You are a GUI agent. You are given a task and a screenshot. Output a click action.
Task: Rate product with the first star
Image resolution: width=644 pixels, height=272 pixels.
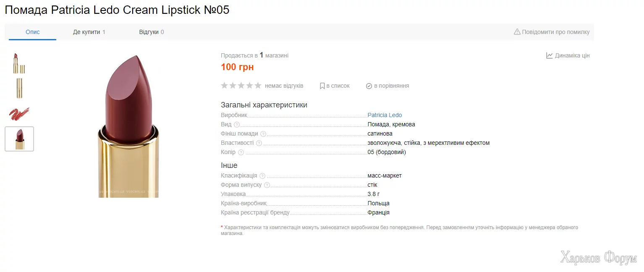click(225, 86)
